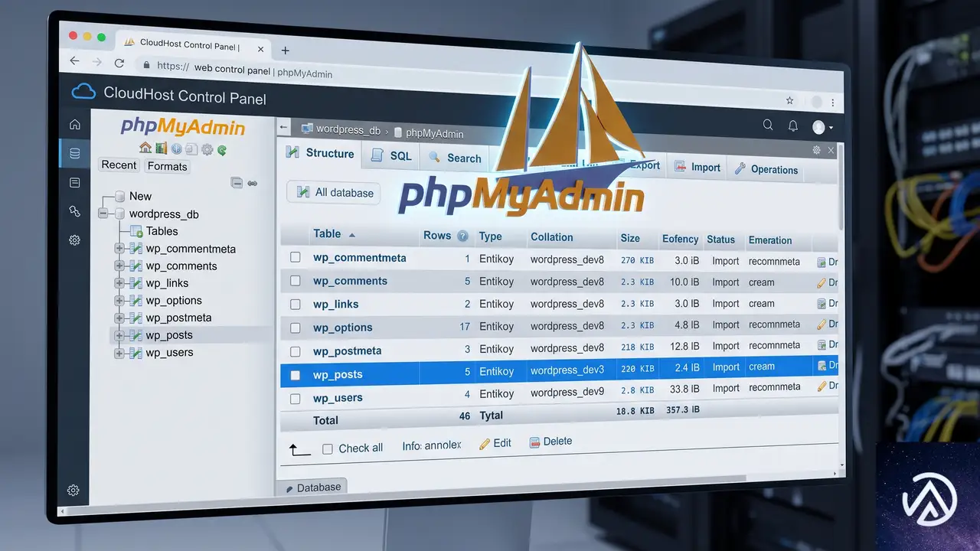Screen dimensions: 980x551
Task: Tick the wp_options row checkbox
Action: 296,328
